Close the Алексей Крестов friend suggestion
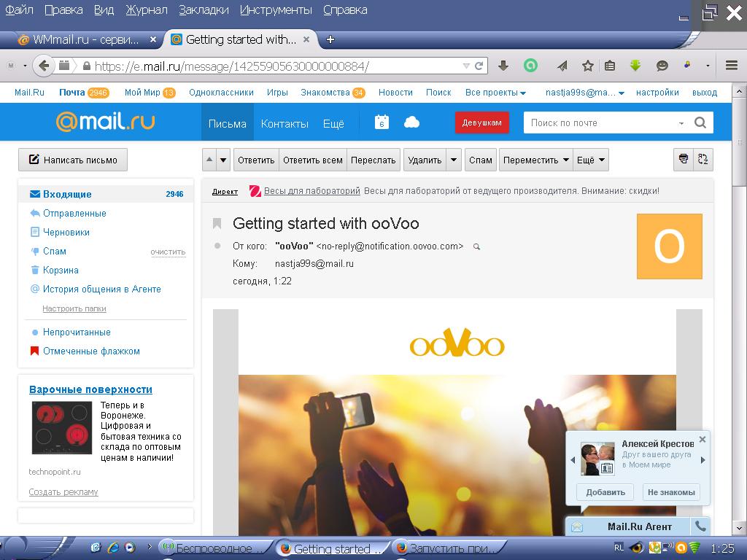The image size is (747, 560). (x=703, y=439)
